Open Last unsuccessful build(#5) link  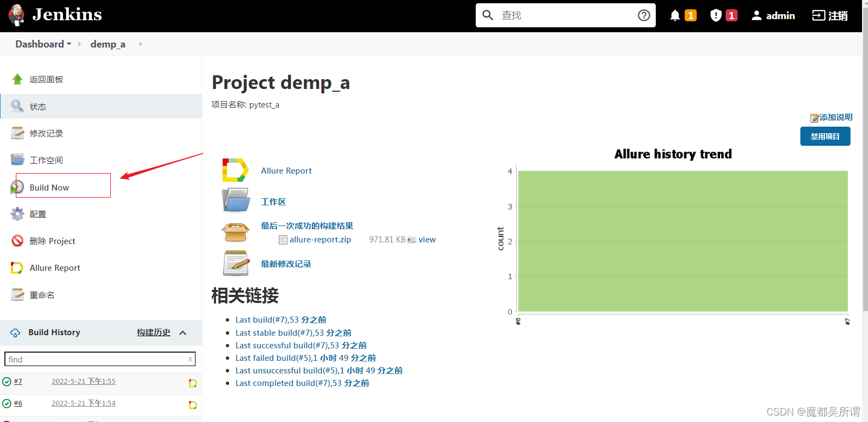319,371
